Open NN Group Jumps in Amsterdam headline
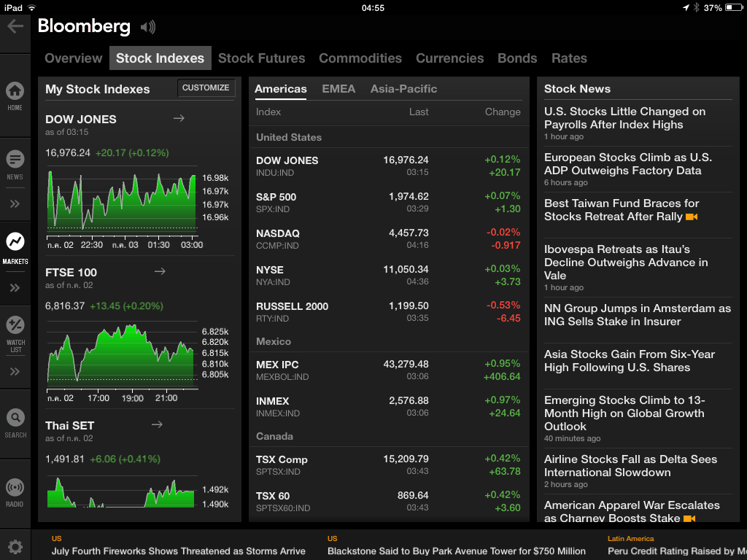This screenshot has height=560, width=747. click(x=638, y=315)
